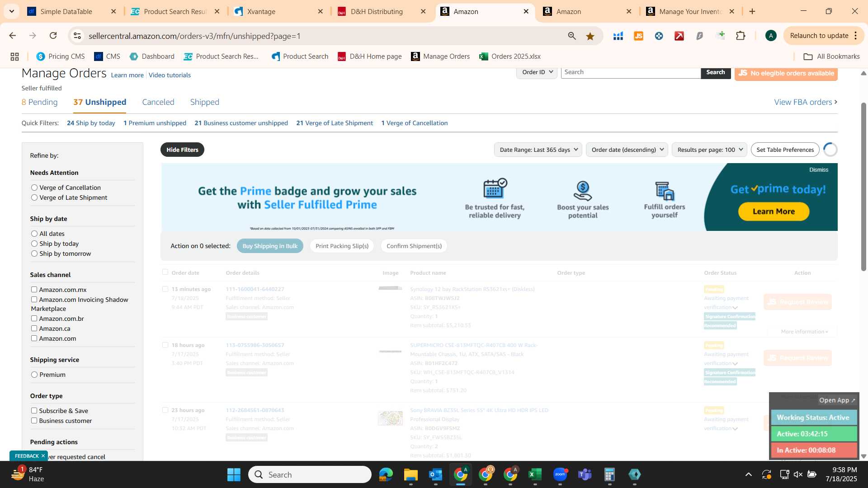Open Excel from the taskbar
This screenshot has width=868, height=488.
[x=535, y=474]
